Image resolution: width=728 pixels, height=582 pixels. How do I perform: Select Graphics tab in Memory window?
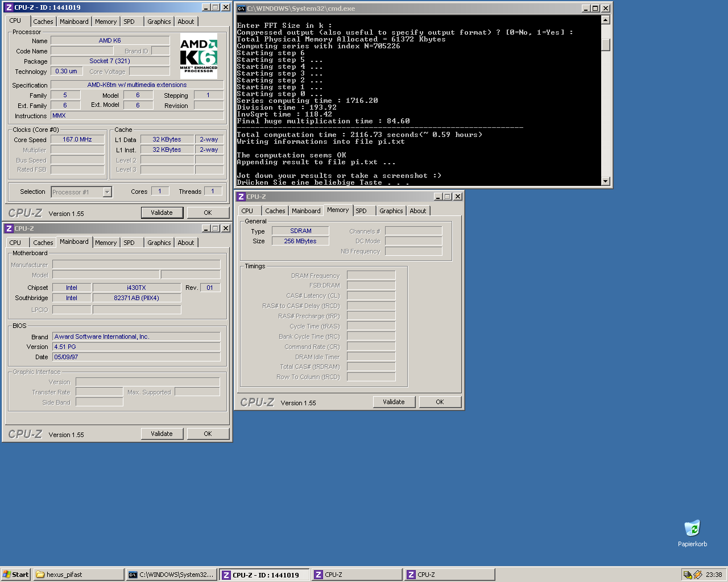pos(391,211)
